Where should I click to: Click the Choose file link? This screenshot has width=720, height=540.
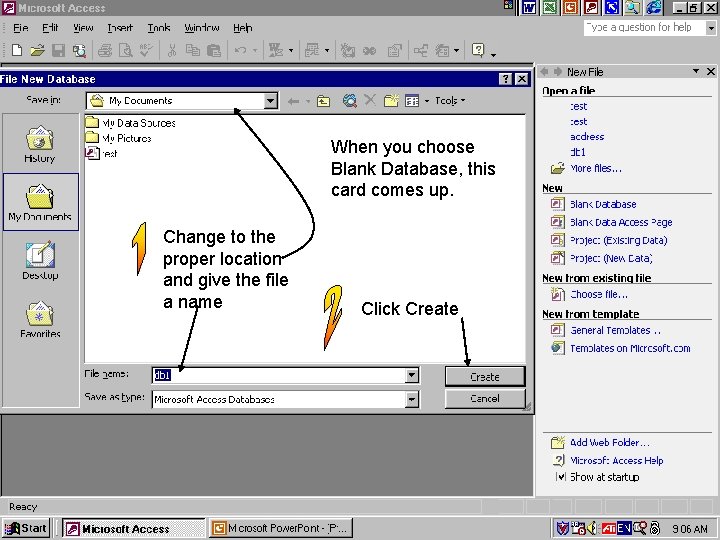click(x=599, y=294)
